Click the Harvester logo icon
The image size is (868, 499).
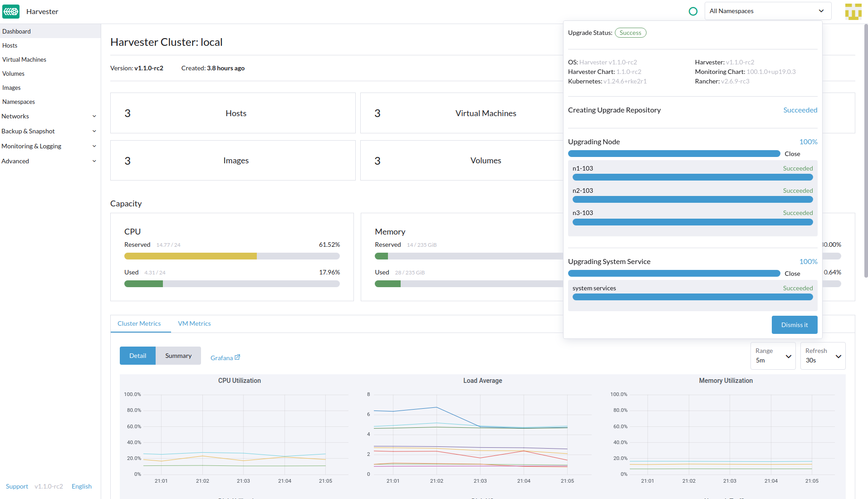tap(11, 11)
